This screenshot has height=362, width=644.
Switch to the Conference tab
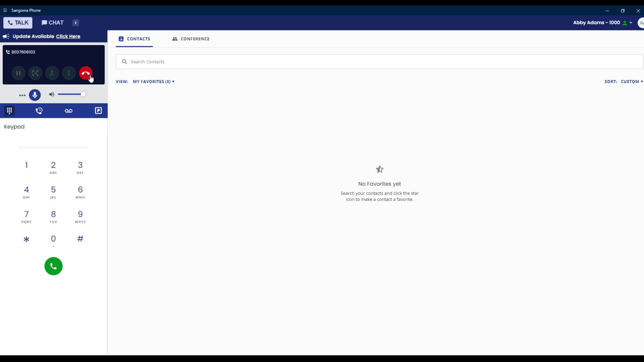point(191,39)
